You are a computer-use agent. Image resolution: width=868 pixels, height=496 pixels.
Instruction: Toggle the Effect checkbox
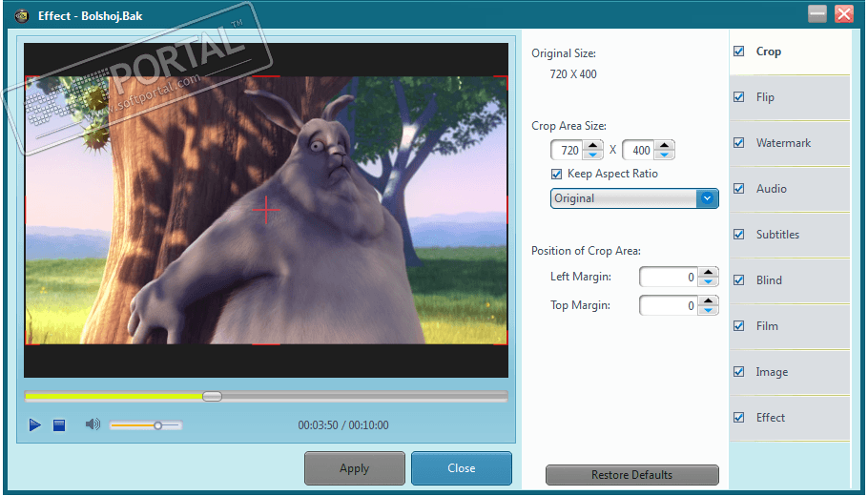[739, 418]
